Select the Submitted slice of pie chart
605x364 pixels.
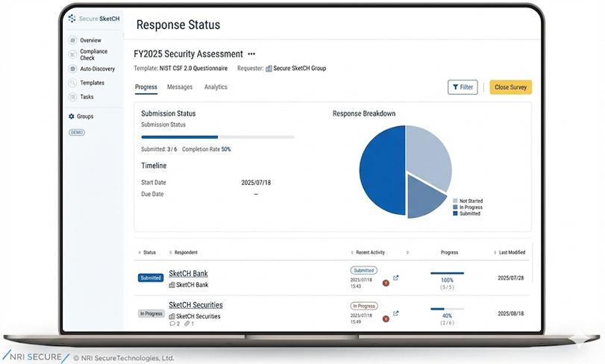(x=382, y=169)
